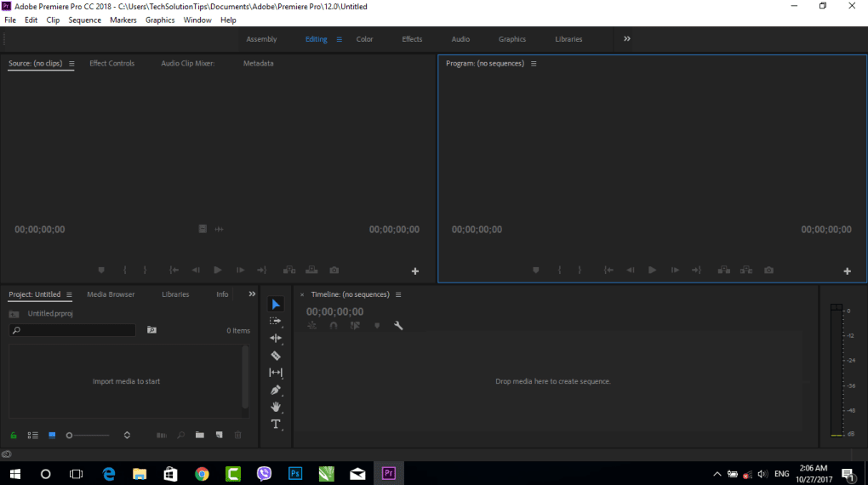Show more workspaces overflow chevrons
Screen dimensions: 868x485
(626, 39)
